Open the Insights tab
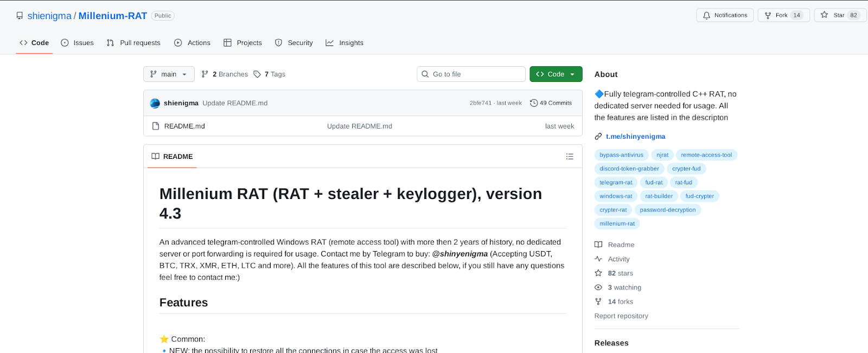The image size is (868, 353). click(344, 43)
